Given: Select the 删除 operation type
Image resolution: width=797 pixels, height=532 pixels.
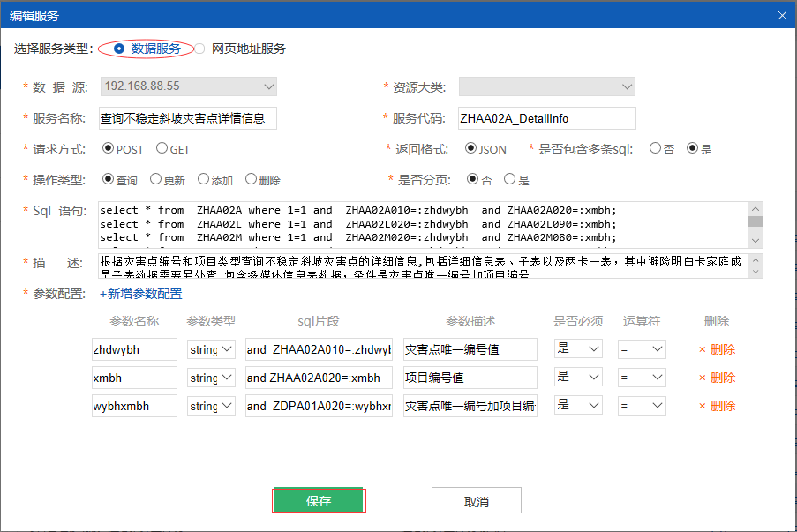Looking at the screenshot, I should [252, 179].
